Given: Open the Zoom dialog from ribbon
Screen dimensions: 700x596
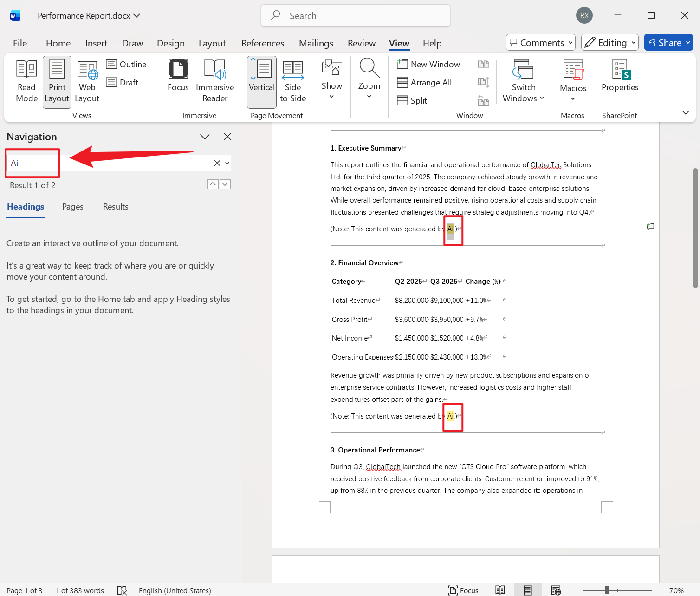Looking at the screenshot, I should 369,79.
